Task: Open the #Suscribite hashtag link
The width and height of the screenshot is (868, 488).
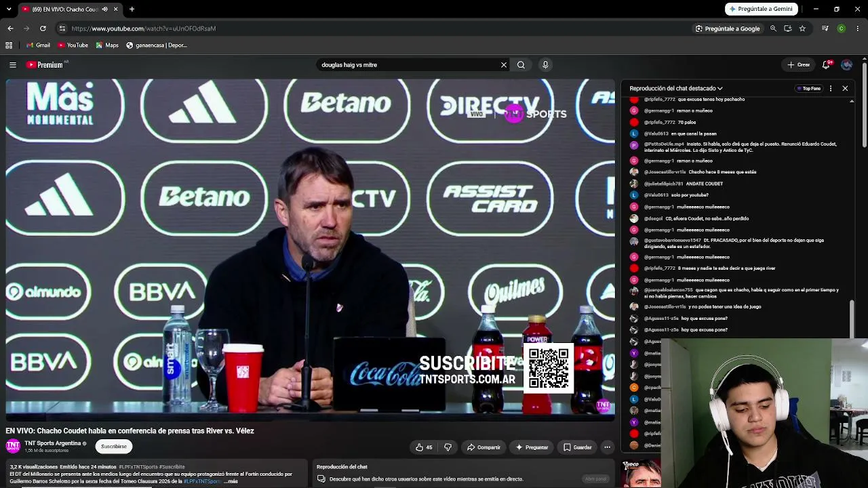Action: tap(172, 467)
